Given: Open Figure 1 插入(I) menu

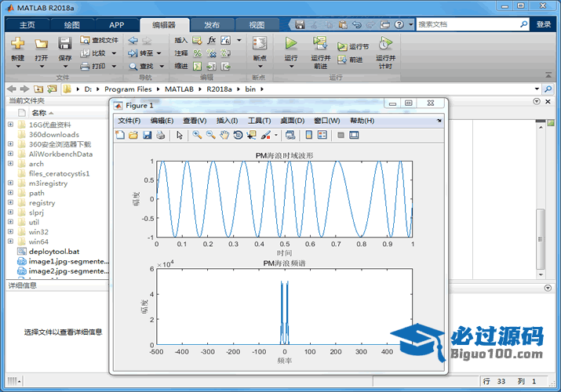Looking at the screenshot, I should pos(228,121).
